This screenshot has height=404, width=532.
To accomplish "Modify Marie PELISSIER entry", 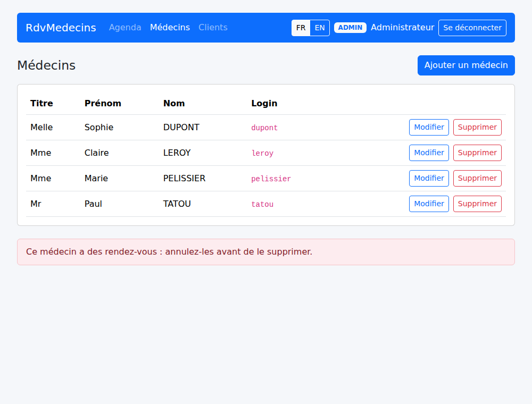I will (x=429, y=178).
